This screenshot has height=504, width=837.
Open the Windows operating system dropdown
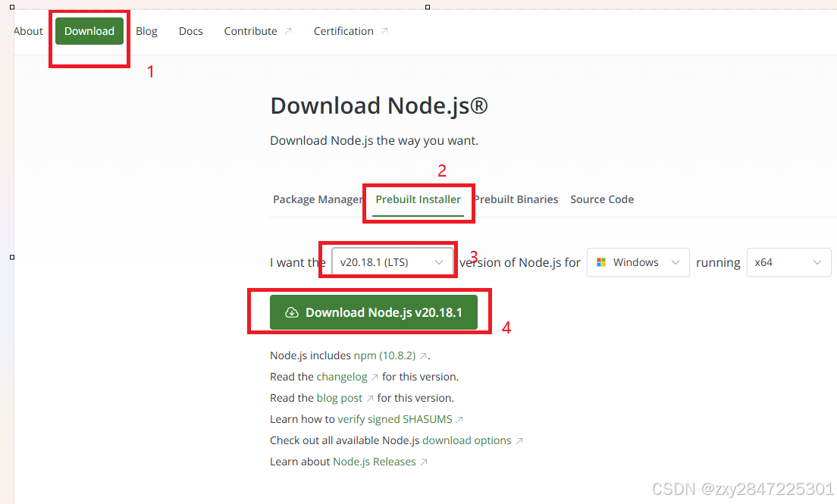click(x=638, y=262)
